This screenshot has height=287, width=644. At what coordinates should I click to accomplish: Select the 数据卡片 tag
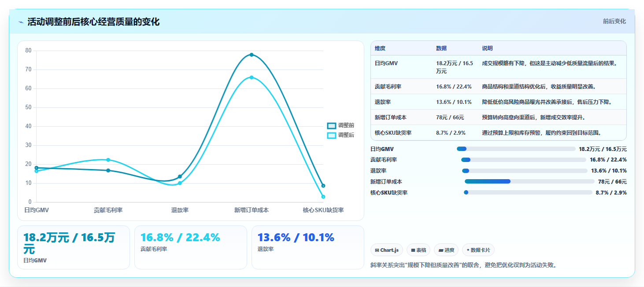[x=478, y=250]
